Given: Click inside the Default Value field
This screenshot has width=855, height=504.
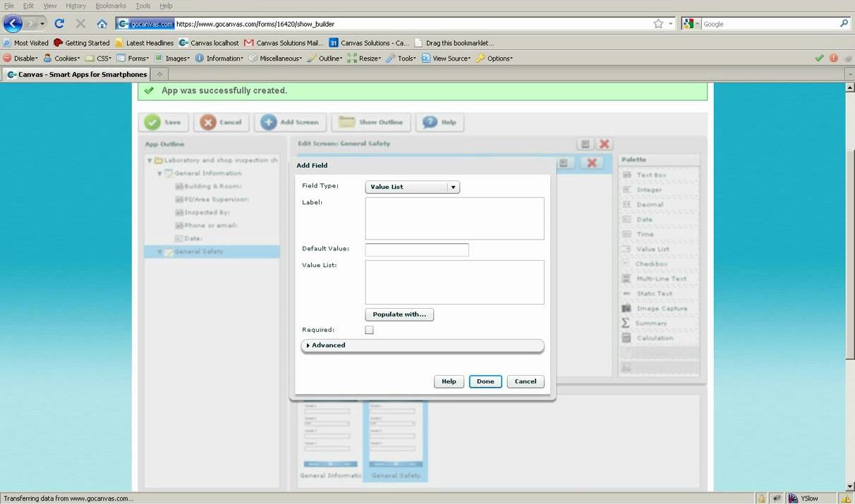Looking at the screenshot, I should click(x=416, y=250).
